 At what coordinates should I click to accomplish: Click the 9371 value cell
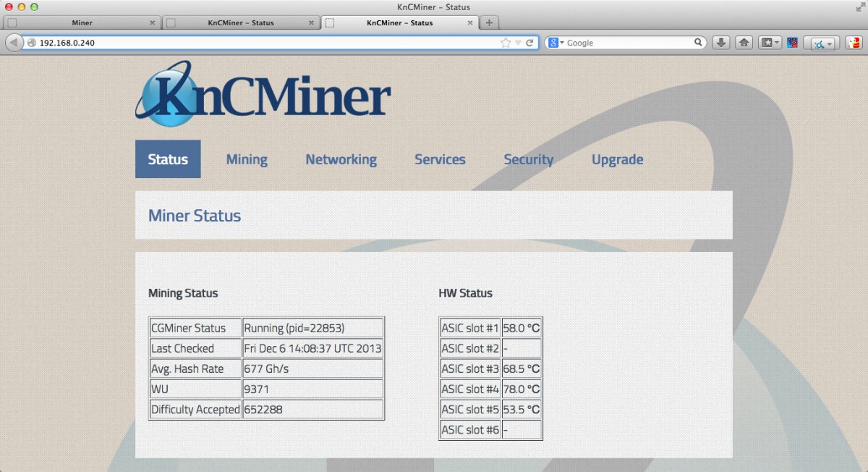point(312,389)
